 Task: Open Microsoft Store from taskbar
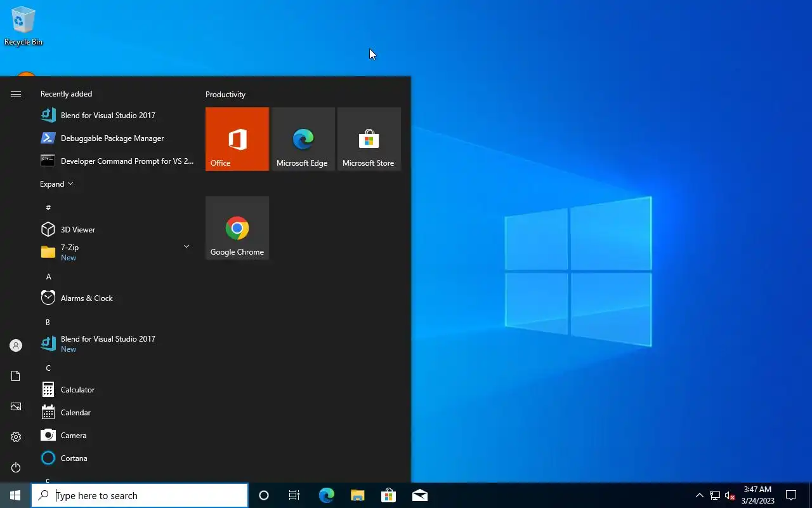388,495
